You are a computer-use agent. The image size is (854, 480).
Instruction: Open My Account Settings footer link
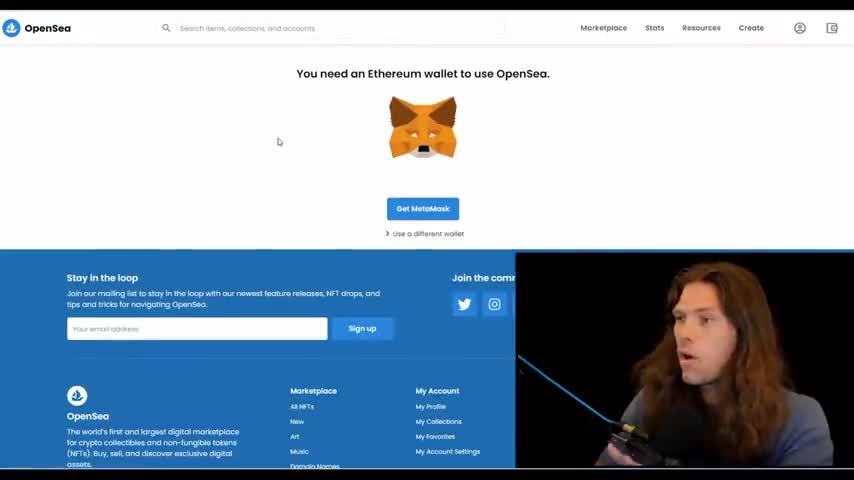pos(448,452)
